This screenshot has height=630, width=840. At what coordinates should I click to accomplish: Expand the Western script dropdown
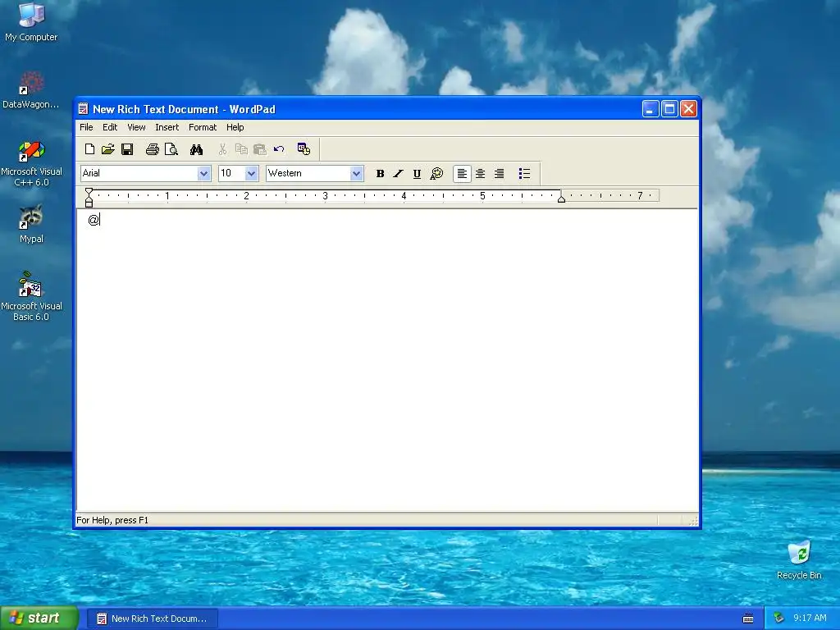coord(356,174)
